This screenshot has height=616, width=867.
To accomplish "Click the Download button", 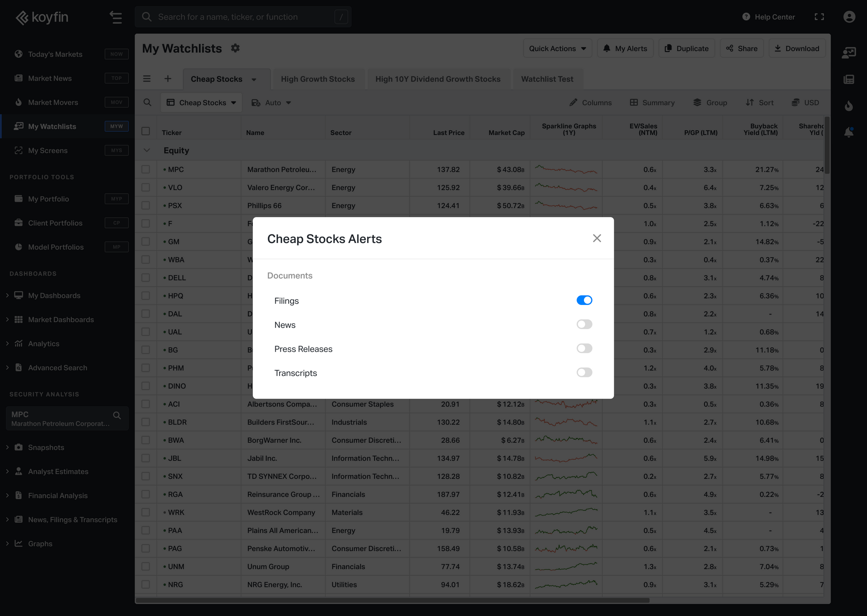I will (797, 49).
